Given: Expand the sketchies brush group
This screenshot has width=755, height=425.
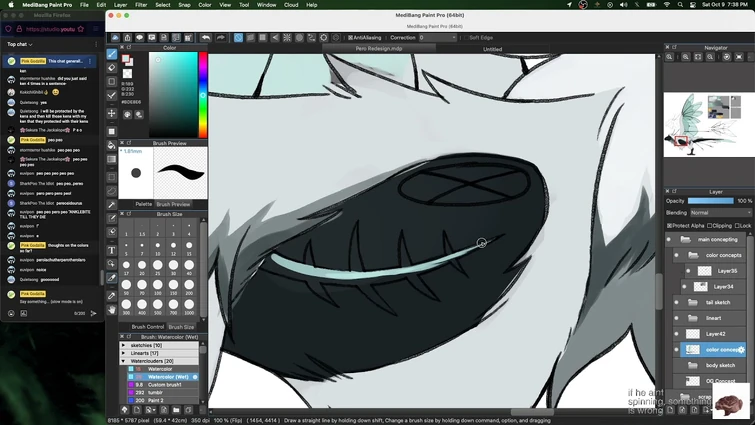Looking at the screenshot, I should 124,345.
